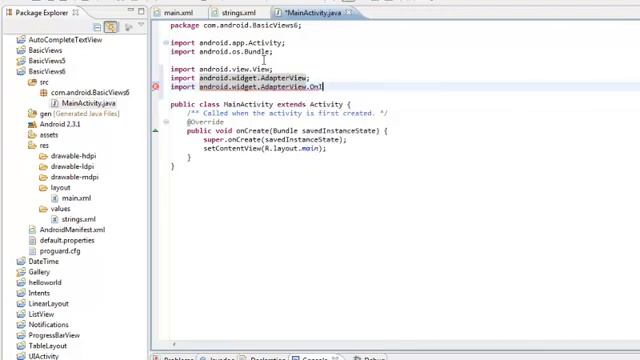Select the TableLayout project
This screenshot has height=360, width=640.
click(48, 346)
